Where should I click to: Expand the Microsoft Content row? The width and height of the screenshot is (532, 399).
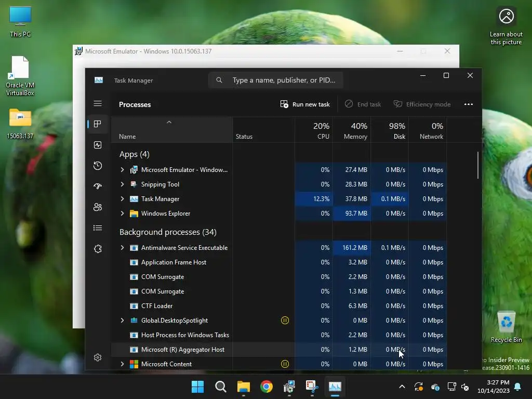click(x=122, y=364)
